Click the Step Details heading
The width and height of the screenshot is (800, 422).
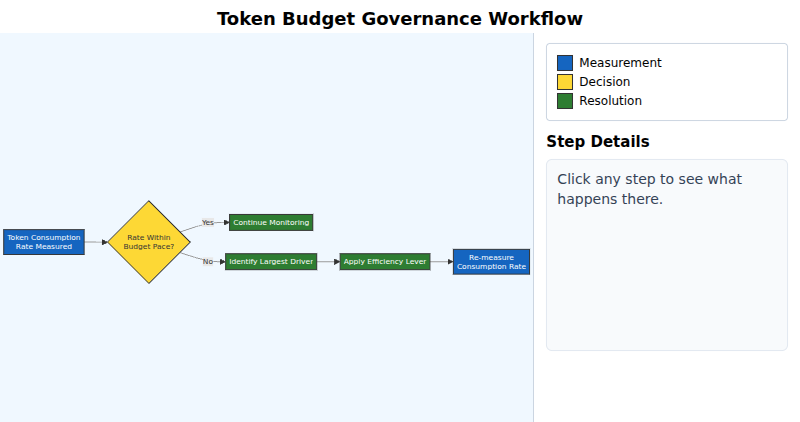click(x=597, y=141)
